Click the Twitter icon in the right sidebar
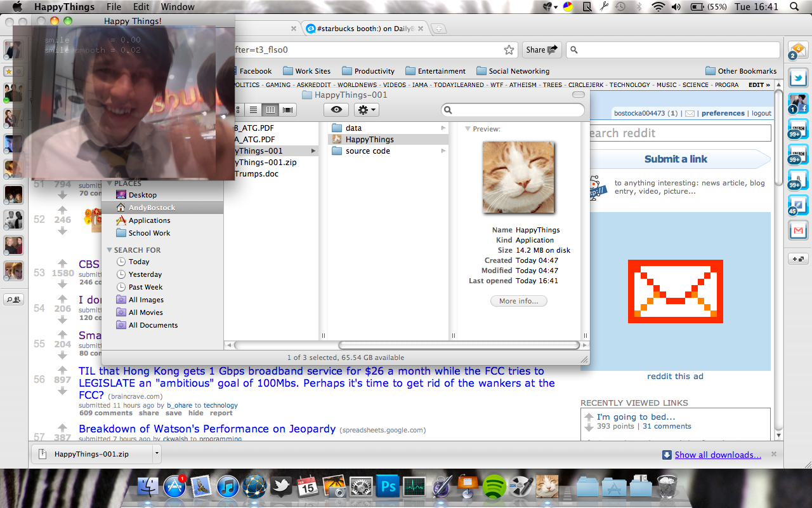812x508 pixels. tap(797, 77)
